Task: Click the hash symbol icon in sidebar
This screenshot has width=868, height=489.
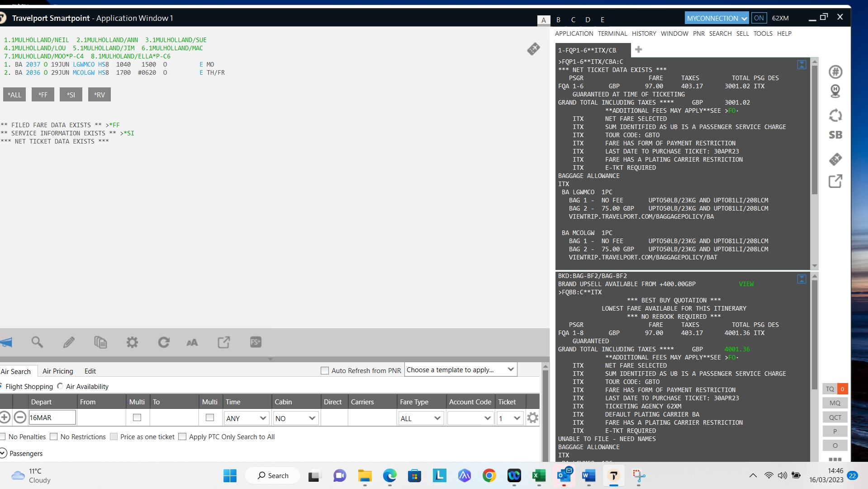Action: tap(835, 72)
